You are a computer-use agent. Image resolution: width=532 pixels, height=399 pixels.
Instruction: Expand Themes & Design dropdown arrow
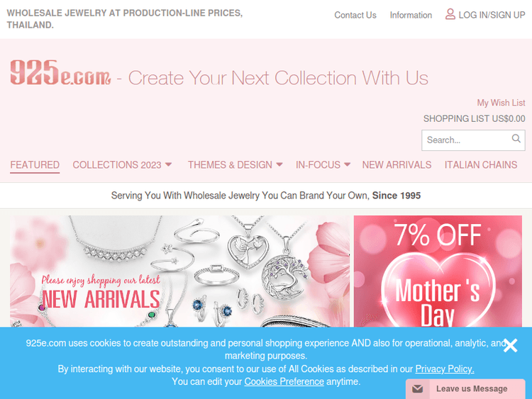click(x=279, y=164)
